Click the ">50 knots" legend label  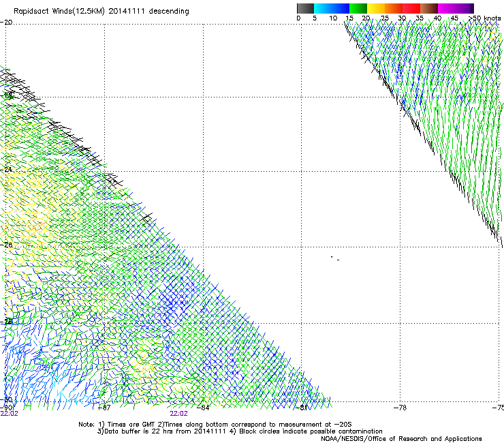coord(485,18)
